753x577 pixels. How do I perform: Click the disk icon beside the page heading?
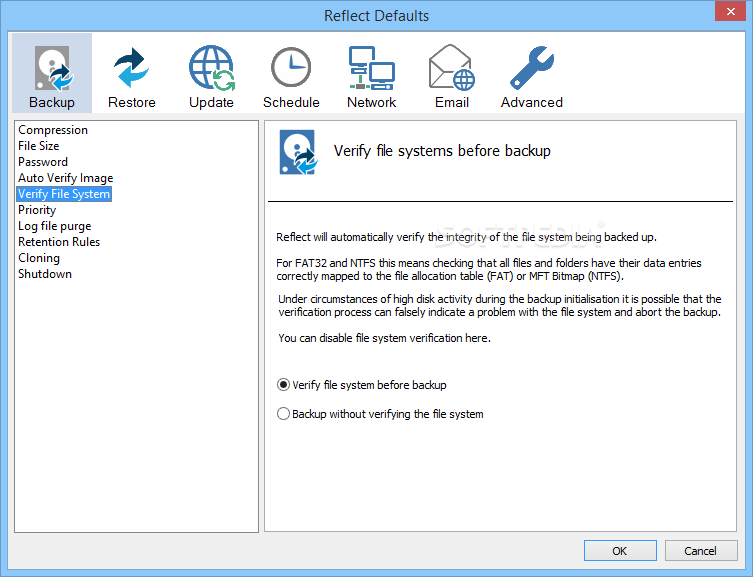pos(298,152)
